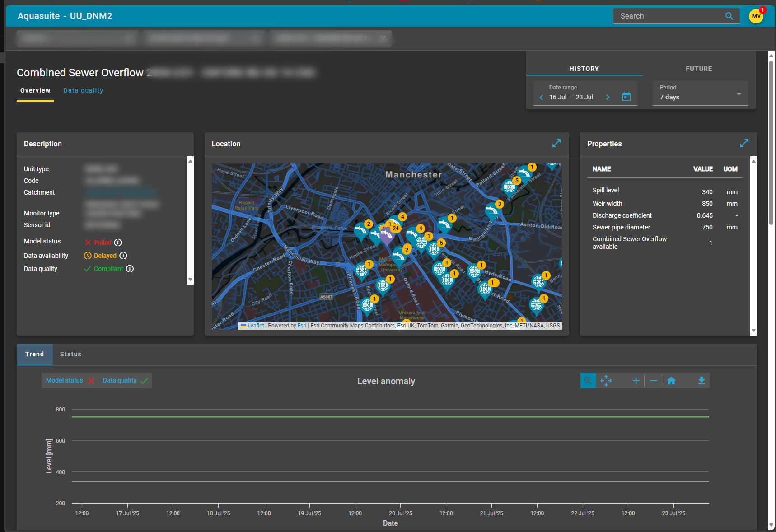Select the purple map marker badged 24
This screenshot has width=776, height=532.
tap(387, 236)
